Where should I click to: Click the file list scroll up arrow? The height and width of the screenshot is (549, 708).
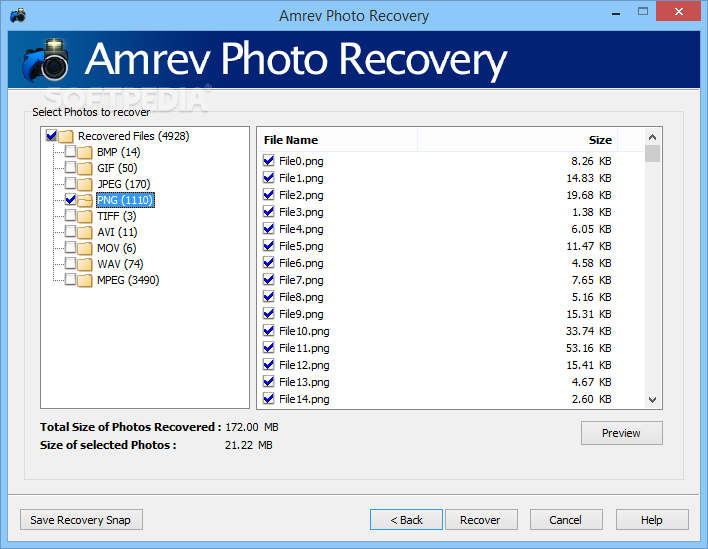pyautogui.click(x=652, y=137)
